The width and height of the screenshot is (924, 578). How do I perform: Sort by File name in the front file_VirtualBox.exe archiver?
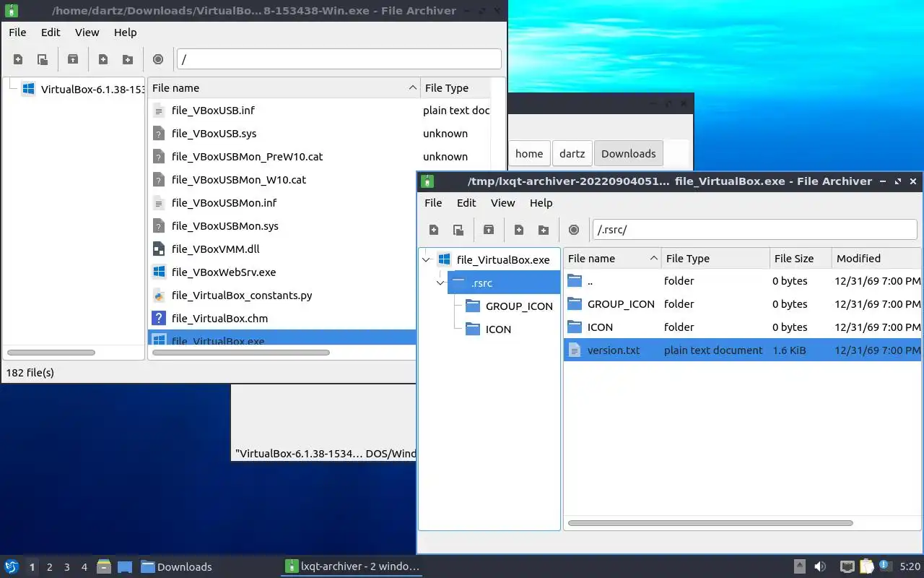coord(613,258)
